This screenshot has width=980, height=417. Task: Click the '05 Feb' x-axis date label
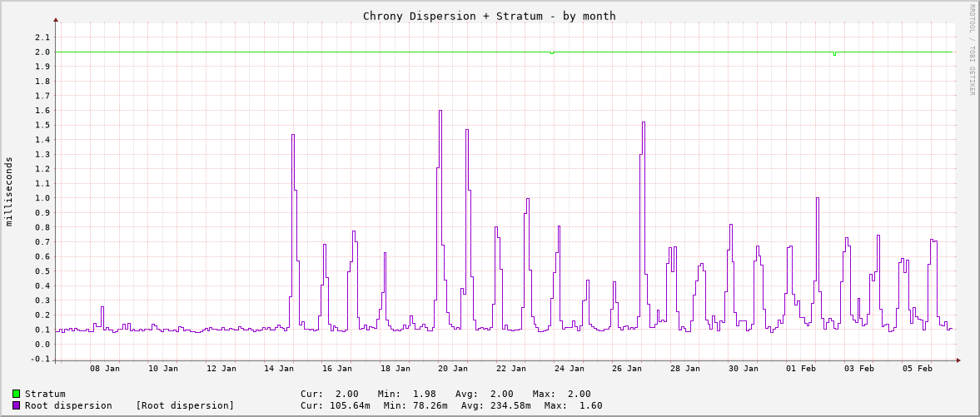918,369
